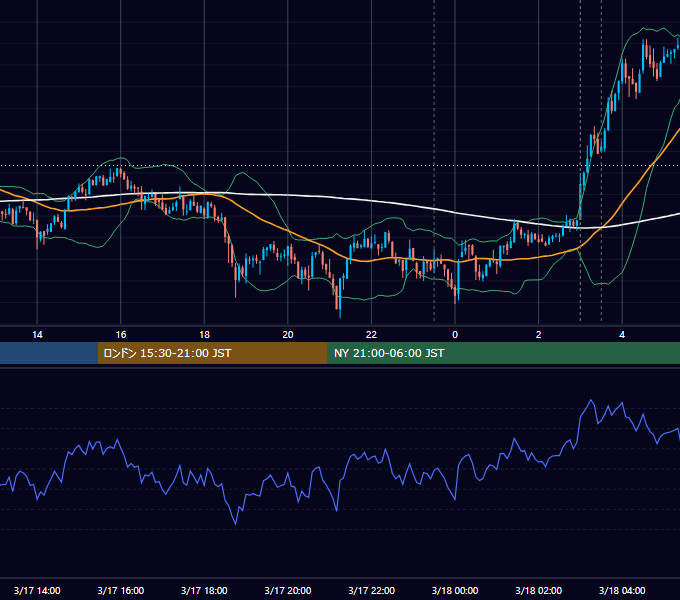Click the 3/18 02:00 date label
Image resolution: width=680 pixels, height=600 pixels.
[539, 590]
